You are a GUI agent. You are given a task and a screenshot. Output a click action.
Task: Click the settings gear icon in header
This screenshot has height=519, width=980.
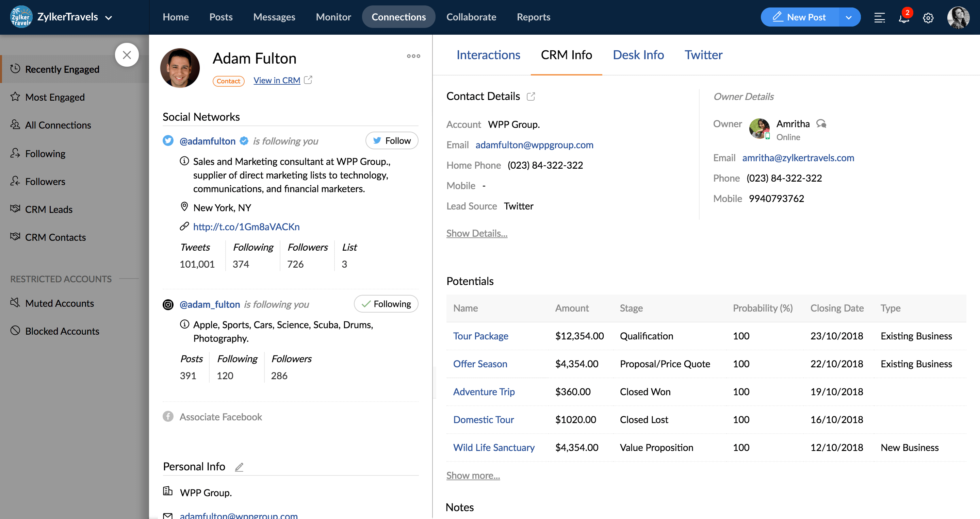(x=928, y=17)
